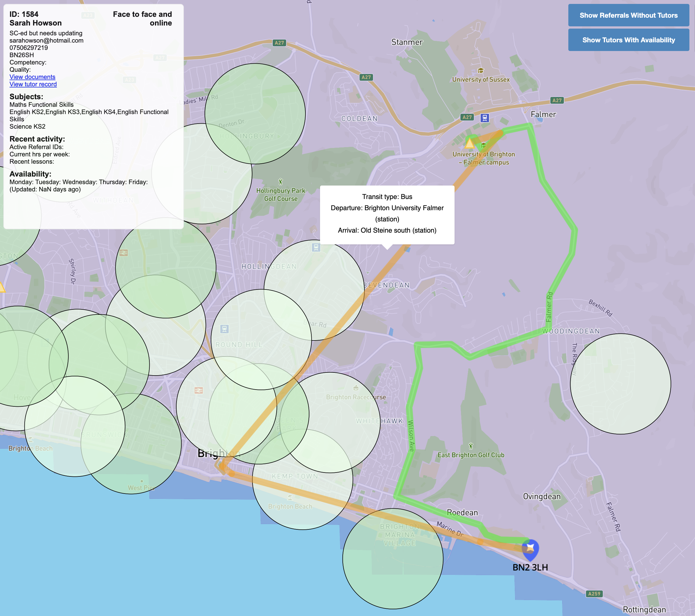
Task: Click the green tutor circle over Woodingdean
Action: pos(620,384)
